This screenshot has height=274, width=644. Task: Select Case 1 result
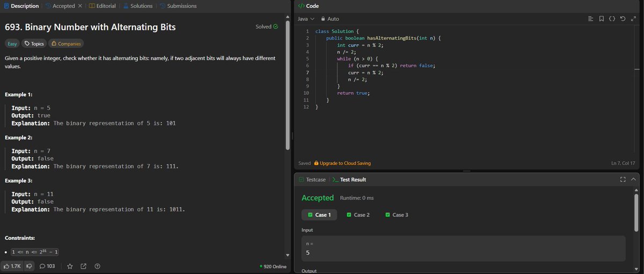click(x=319, y=215)
